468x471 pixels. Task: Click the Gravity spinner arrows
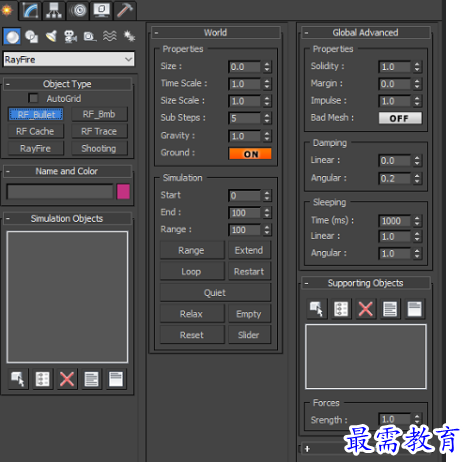point(267,136)
